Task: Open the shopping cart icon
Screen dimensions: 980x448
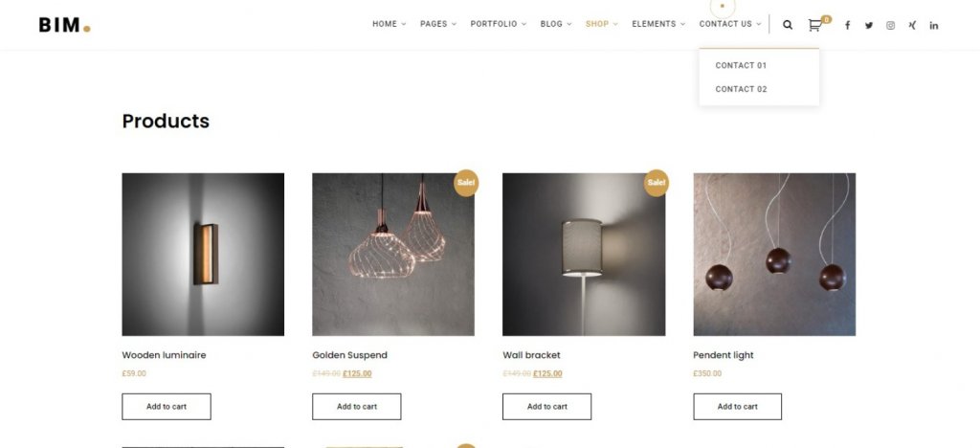Action: [x=814, y=25]
